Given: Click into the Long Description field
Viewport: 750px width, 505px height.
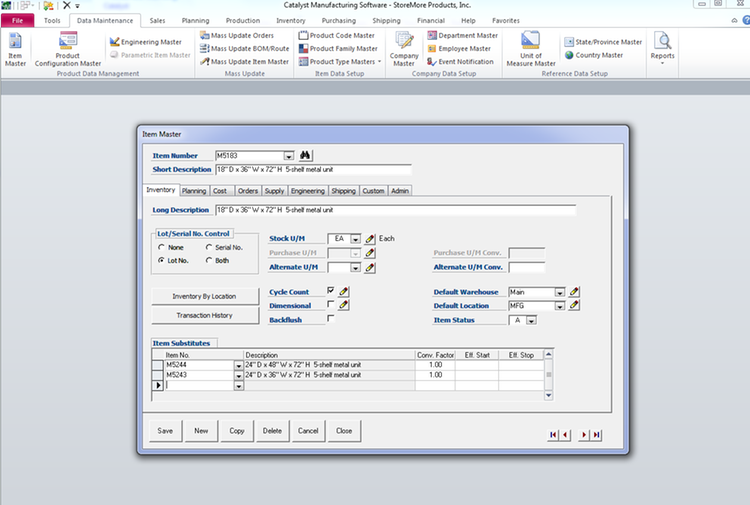Looking at the screenshot, I should click(x=396, y=210).
